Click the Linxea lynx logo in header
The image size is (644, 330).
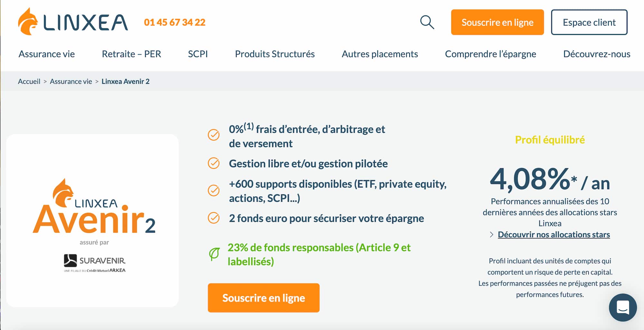pos(73,22)
